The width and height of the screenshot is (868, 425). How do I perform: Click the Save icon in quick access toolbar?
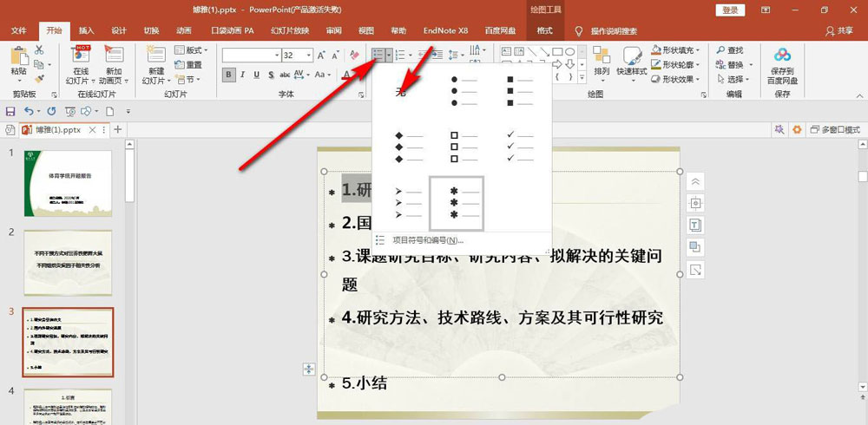click(x=10, y=111)
